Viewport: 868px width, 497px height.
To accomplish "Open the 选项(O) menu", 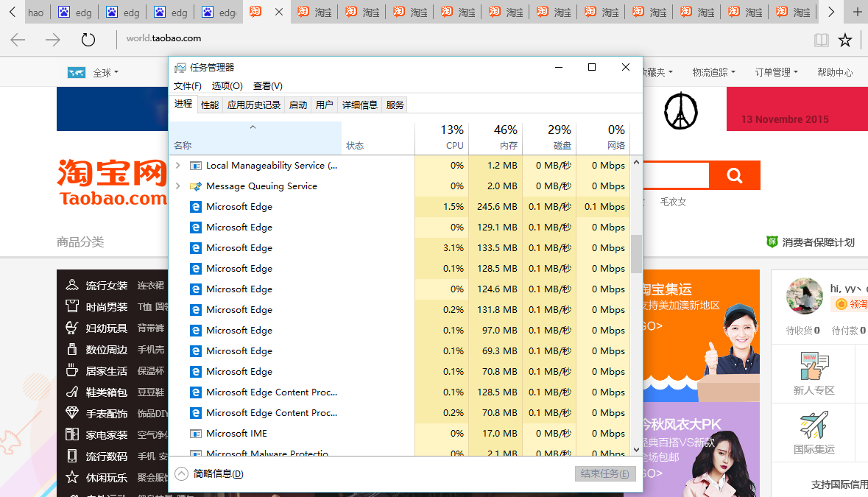I will [x=227, y=86].
